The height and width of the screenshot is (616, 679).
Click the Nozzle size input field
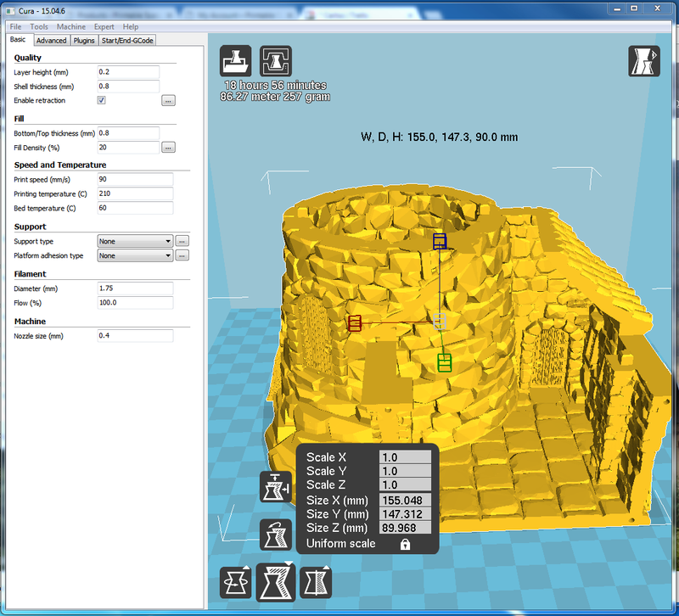pos(135,335)
